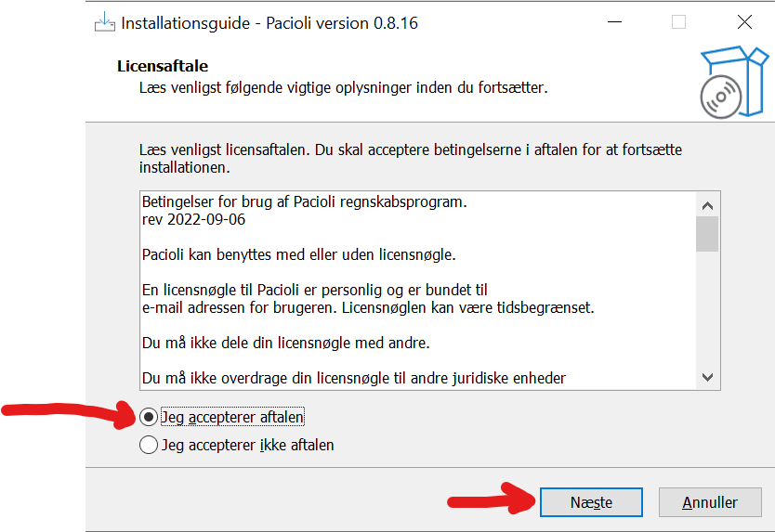Click the license text scrollbar thumb
The image size is (775, 532).
[x=707, y=234]
